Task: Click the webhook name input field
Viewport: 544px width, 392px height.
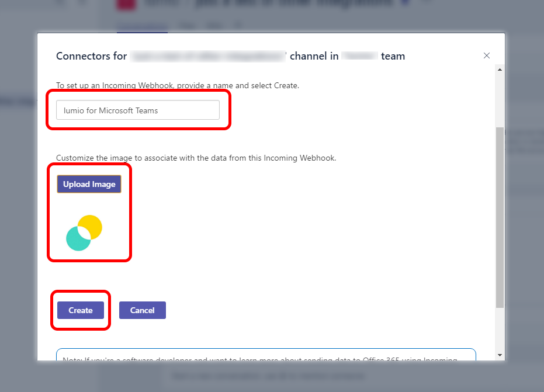Action: [x=138, y=110]
